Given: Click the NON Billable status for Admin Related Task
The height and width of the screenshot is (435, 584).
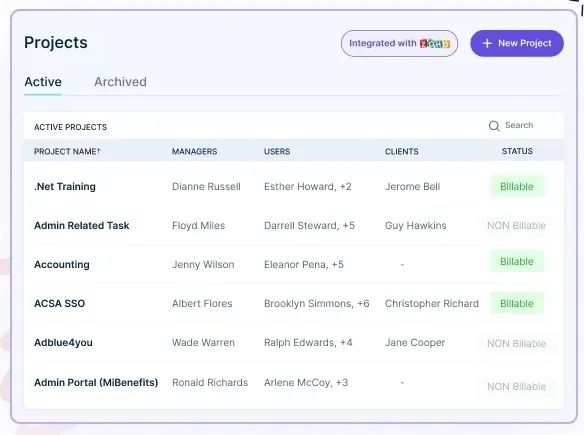Looking at the screenshot, I should pyautogui.click(x=516, y=226).
